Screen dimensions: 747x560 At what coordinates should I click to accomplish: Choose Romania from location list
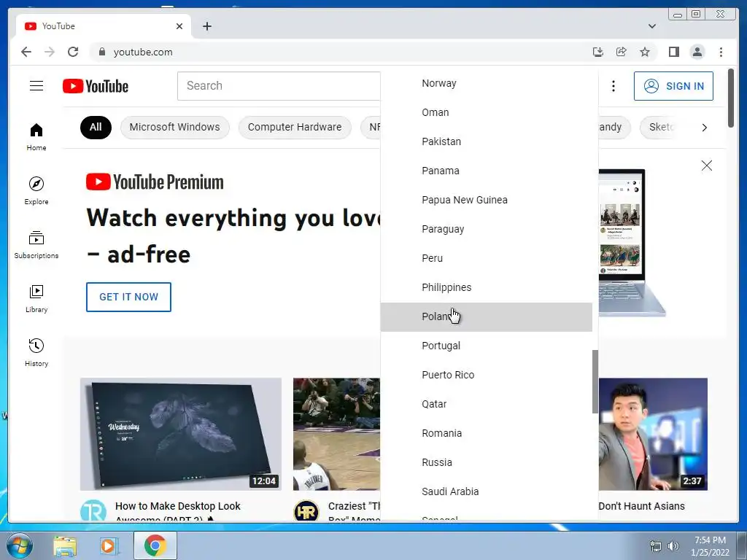pos(486,433)
